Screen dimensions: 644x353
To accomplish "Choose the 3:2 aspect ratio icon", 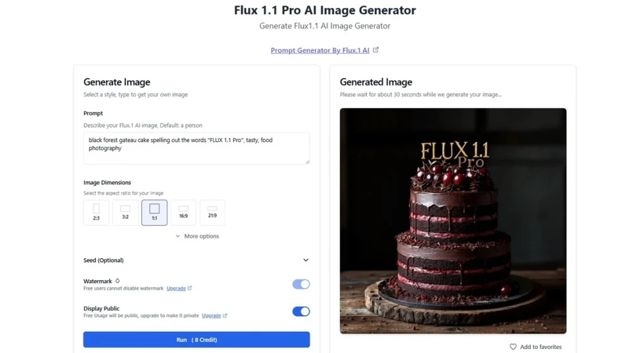I will 125,212.
